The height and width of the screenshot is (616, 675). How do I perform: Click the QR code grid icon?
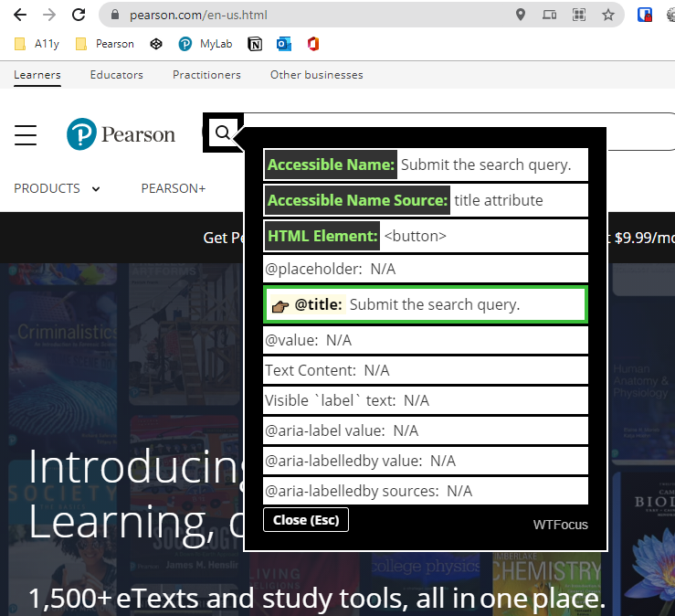tap(579, 15)
